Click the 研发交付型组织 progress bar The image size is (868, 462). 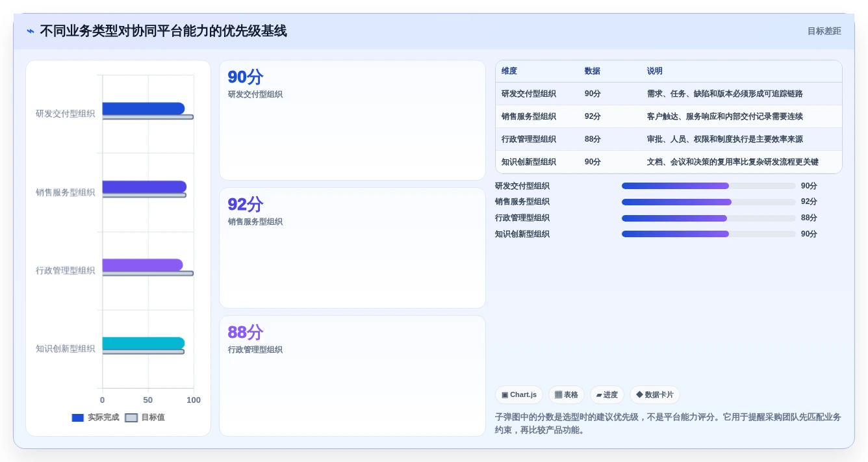[708, 186]
